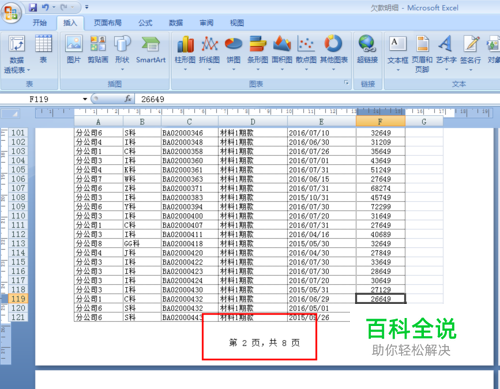Expand the 文本框 dropdown arrow
Screen dimensions: 500x389
click(398, 70)
